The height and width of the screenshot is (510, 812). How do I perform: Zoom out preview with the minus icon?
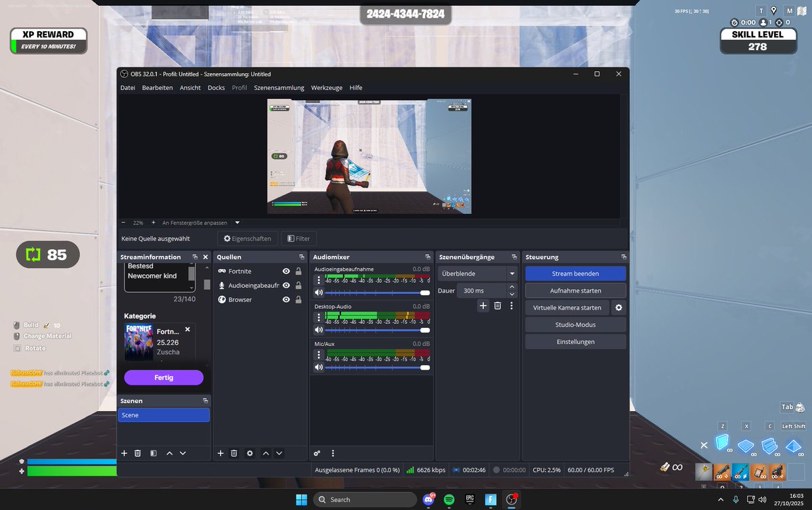pos(123,222)
